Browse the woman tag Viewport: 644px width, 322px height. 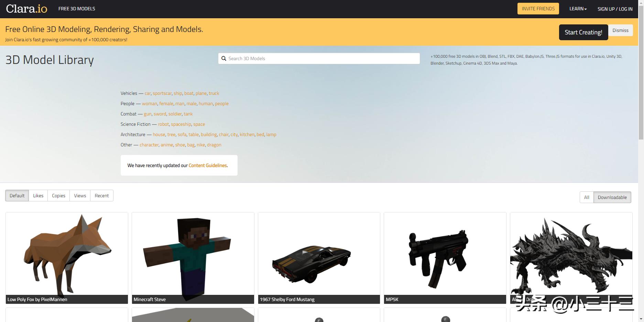pyautogui.click(x=150, y=103)
